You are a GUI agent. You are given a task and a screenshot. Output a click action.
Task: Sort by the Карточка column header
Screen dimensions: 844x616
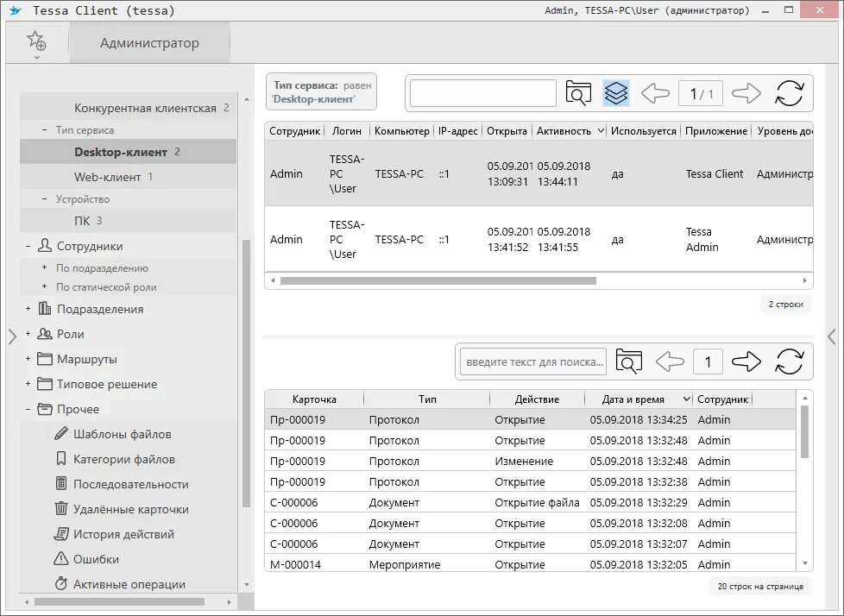pos(314,399)
